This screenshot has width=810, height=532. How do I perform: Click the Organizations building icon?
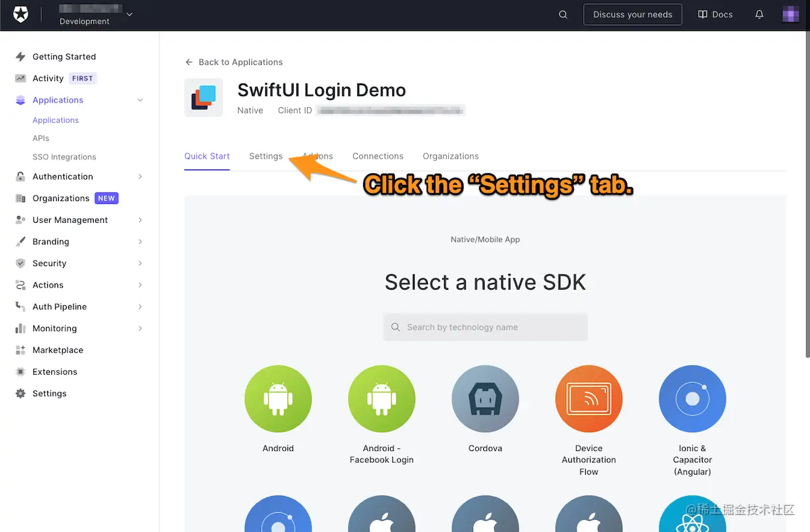point(20,198)
